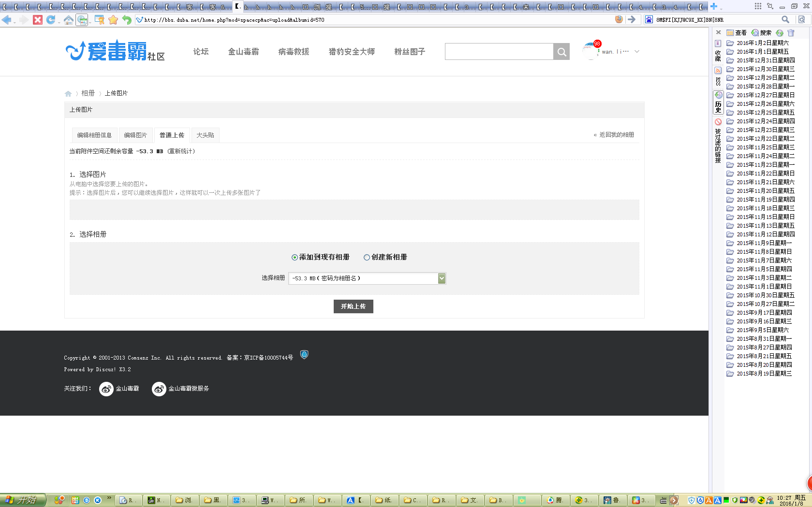The image size is (812, 507).
Task: Click the 查看 button in history sidebar
Action: (737, 33)
